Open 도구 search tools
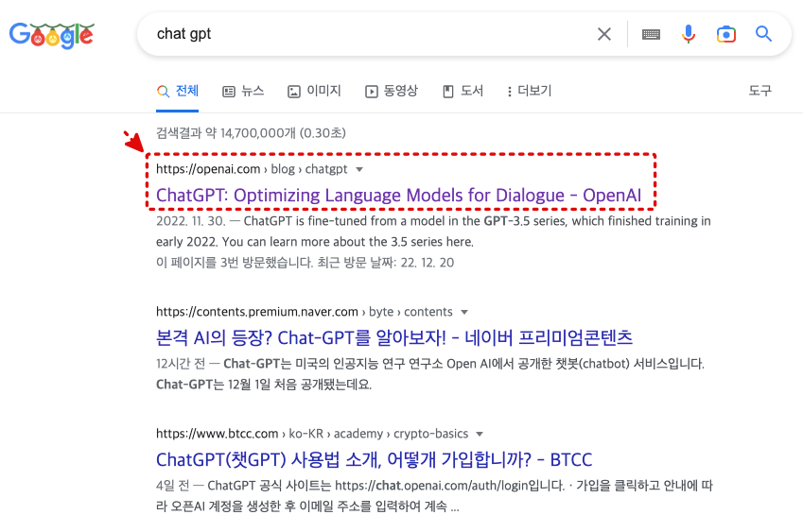This screenshot has height=532, width=803. (760, 91)
